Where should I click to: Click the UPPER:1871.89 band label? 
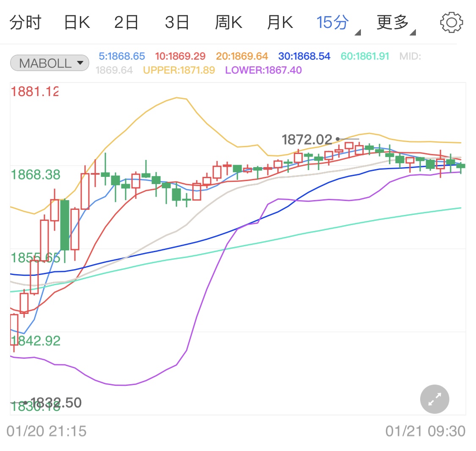click(179, 70)
